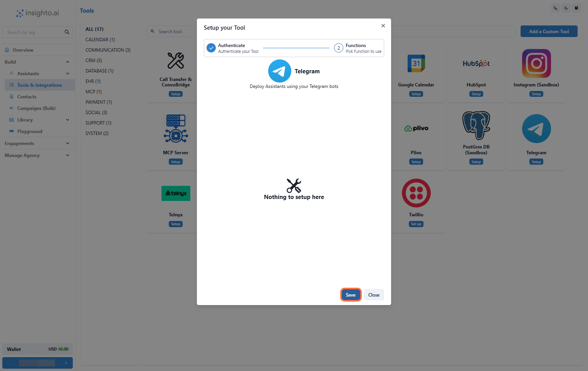
Task: Setup Instagram (Sandbox)
Action: pyautogui.click(x=536, y=94)
